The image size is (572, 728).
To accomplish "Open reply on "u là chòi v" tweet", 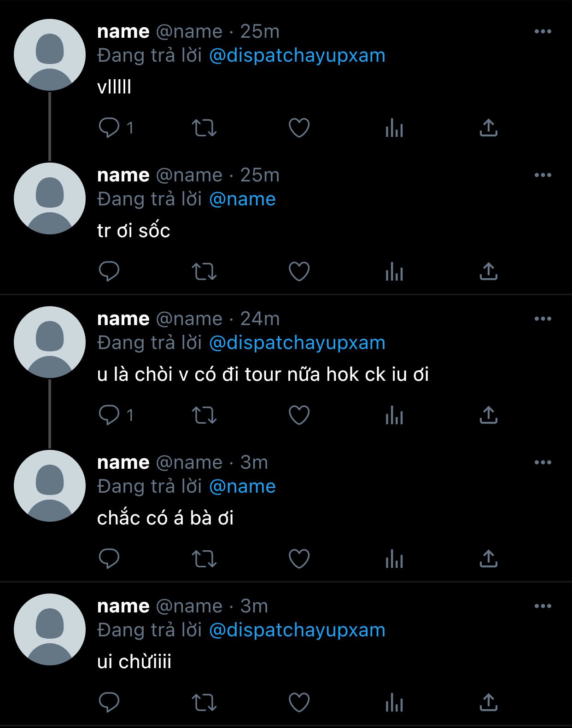I will (109, 415).
